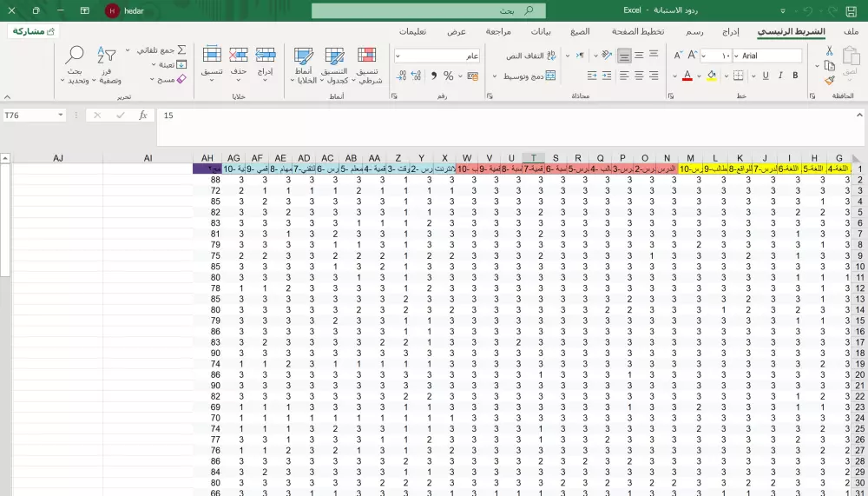Screen dimensions: 868x496
Task: Click the fx insert function button
Action: pos(143,116)
